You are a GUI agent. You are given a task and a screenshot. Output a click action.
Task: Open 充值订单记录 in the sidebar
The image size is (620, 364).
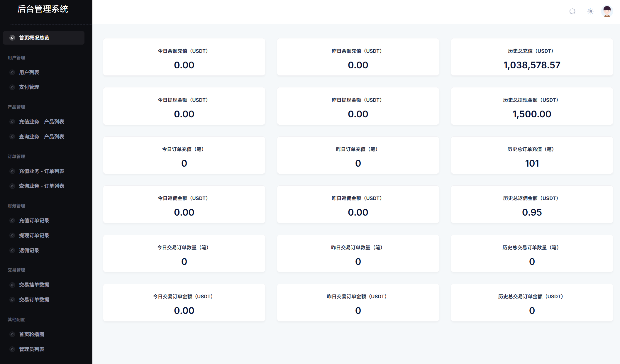point(34,221)
